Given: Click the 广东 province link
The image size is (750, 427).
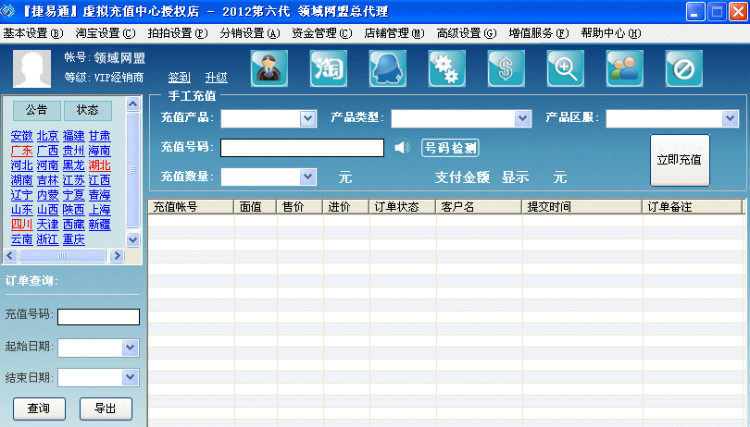Looking at the screenshot, I should pyautogui.click(x=22, y=151).
